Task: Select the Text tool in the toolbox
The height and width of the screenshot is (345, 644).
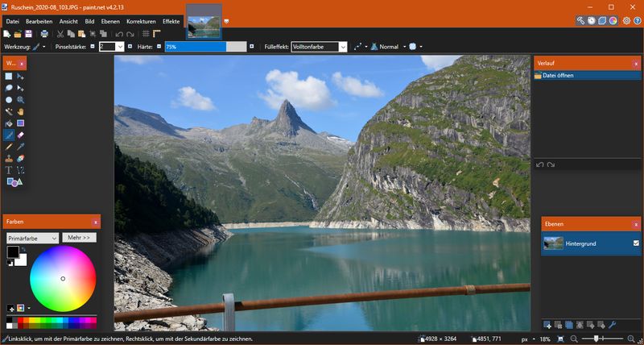Action: coord(9,170)
